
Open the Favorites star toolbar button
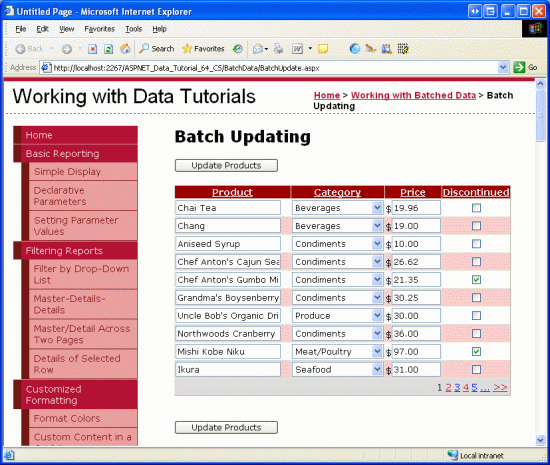click(203, 48)
